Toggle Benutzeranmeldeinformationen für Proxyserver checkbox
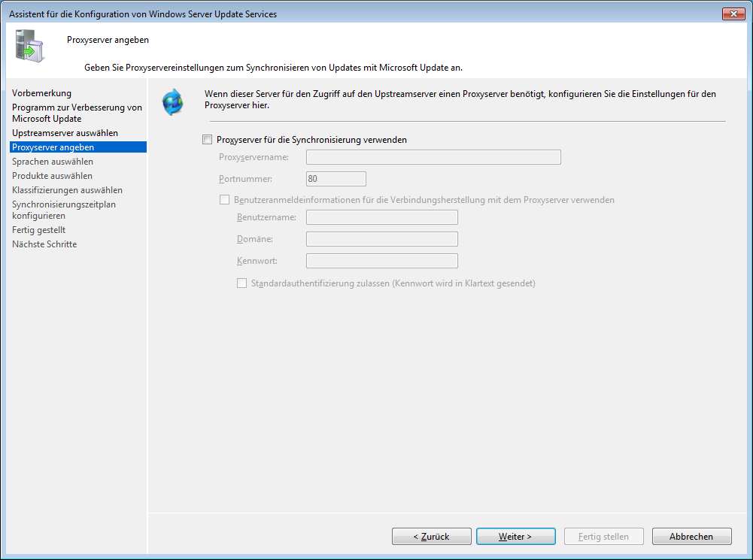Image resolution: width=753 pixels, height=560 pixels. [224, 200]
